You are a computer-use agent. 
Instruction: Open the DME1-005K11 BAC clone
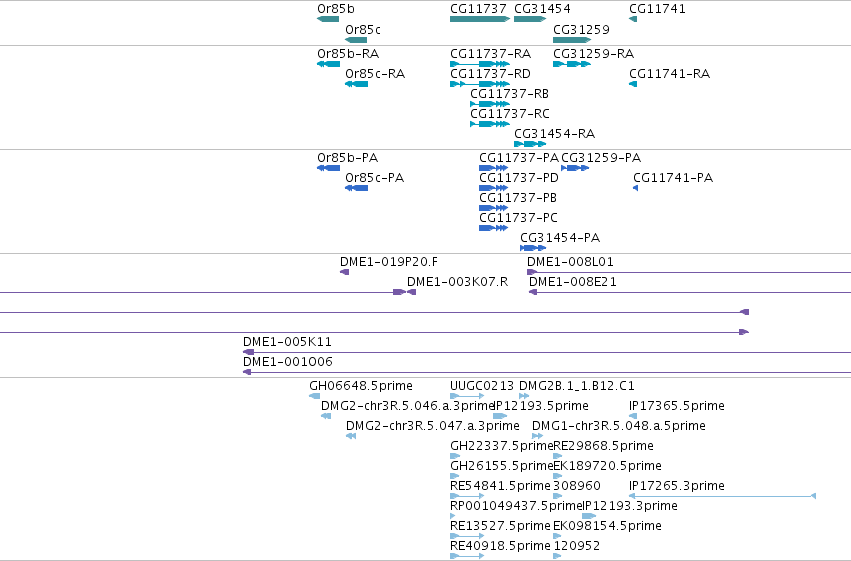pos(547,353)
